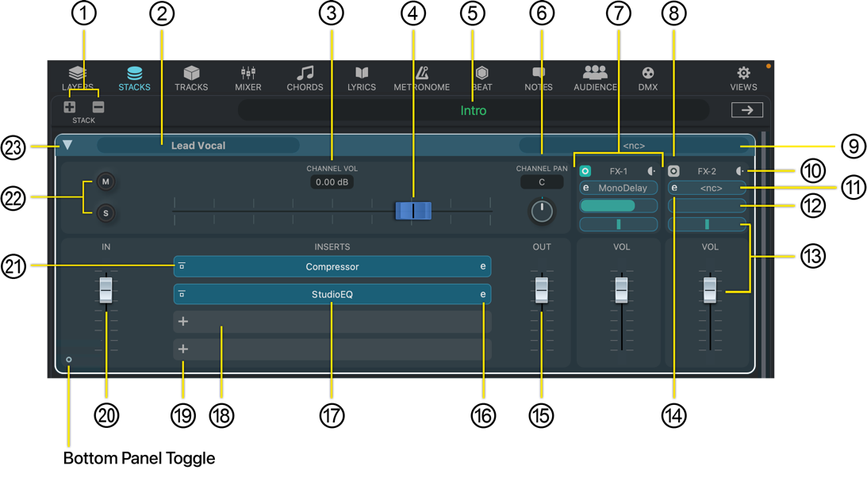Screen dimensions: 867x504
Task: Open the Views gear settings
Action: click(743, 78)
